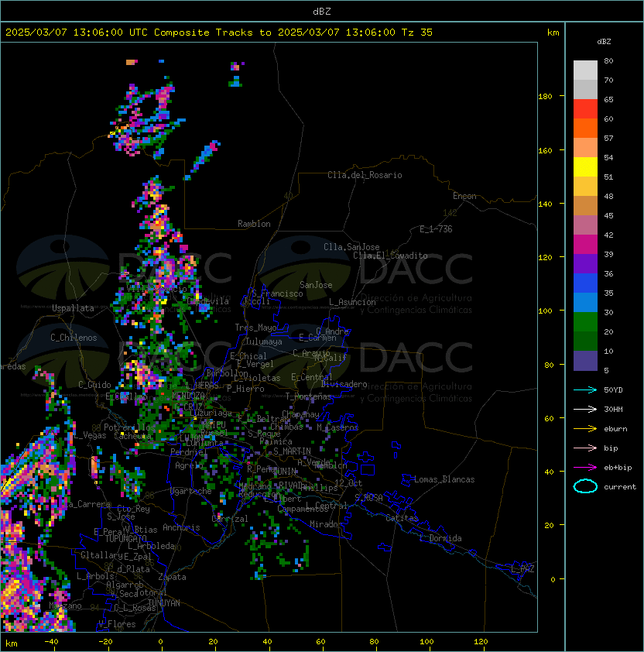
Task: Click the 'Uspallata' map label
Action: click(73, 308)
